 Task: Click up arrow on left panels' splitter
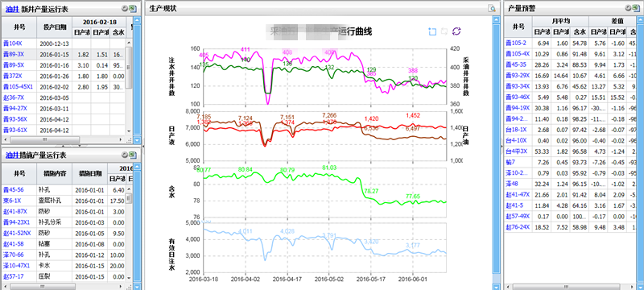point(64,146)
